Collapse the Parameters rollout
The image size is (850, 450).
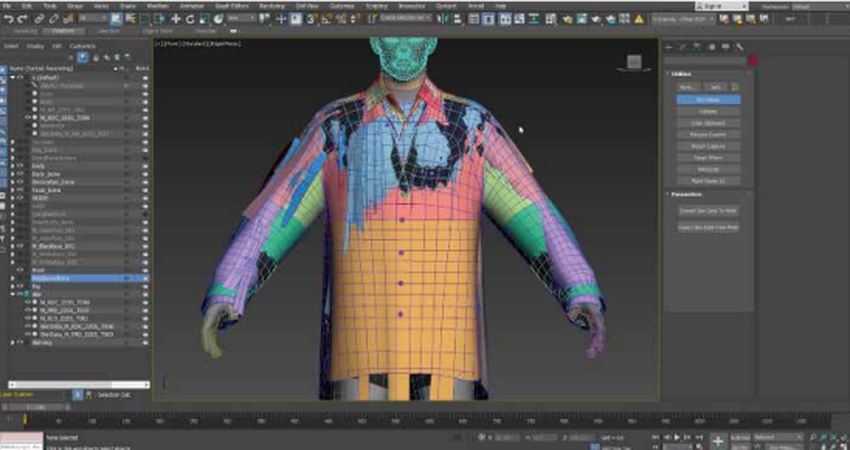[687, 195]
